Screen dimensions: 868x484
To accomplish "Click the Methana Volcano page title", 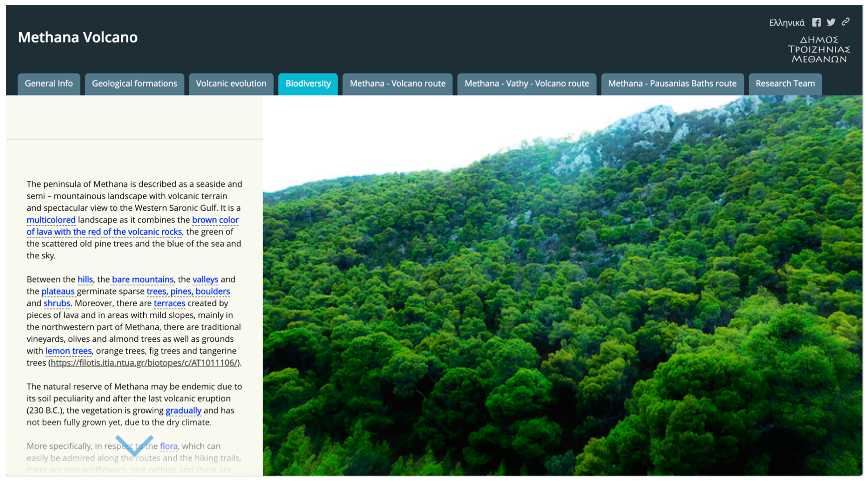I will tap(78, 37).
